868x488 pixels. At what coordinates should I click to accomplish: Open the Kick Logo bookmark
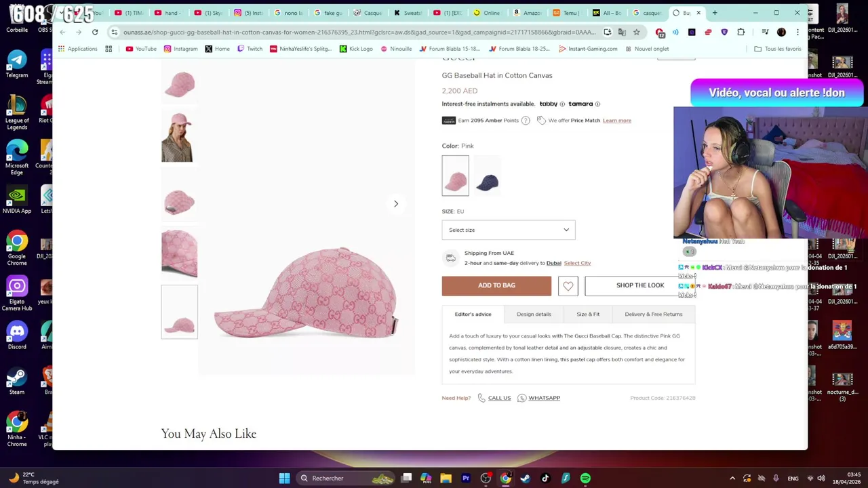356,49
